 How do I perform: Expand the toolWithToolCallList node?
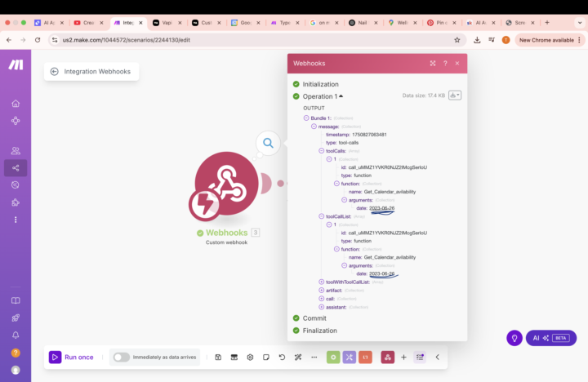point(322,282)
